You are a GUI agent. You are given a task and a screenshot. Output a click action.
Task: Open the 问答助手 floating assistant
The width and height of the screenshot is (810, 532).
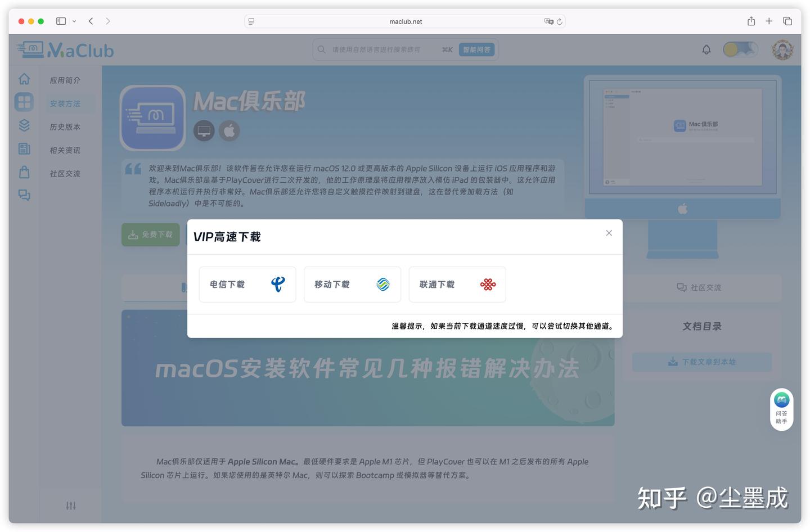point(781,409)
